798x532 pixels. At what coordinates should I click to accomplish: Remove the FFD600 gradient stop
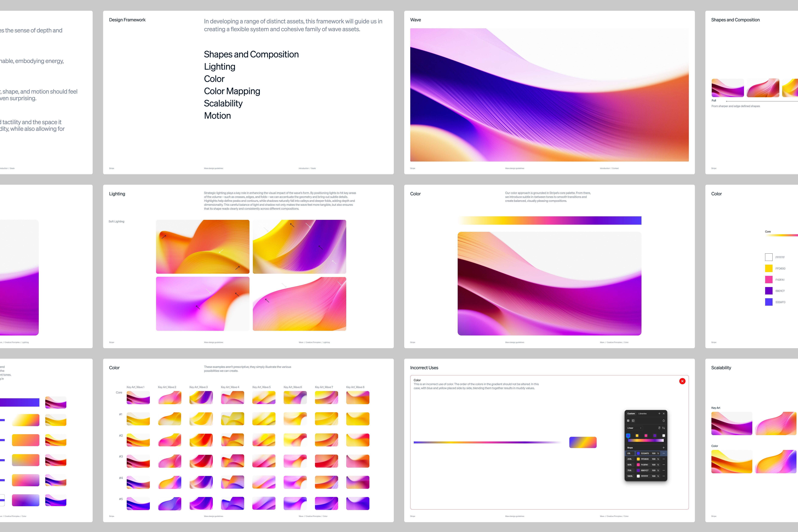tap(664, 459)
